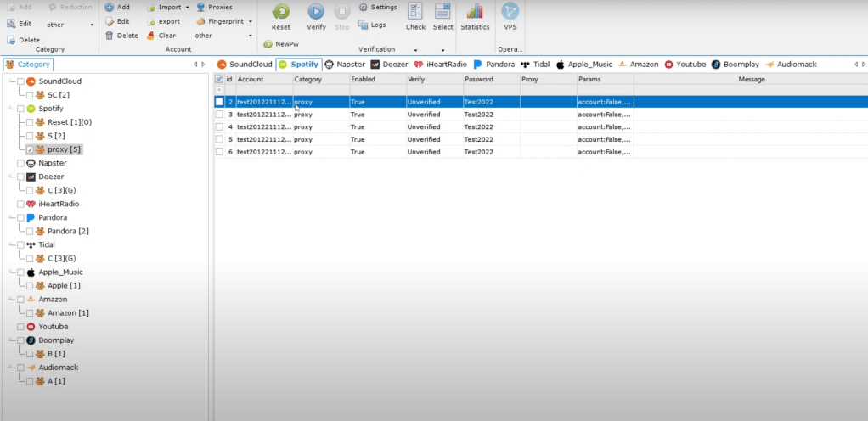868x421 pixels.
Task: Expand the Fingerprint dropdown menu
Action: 250,21
